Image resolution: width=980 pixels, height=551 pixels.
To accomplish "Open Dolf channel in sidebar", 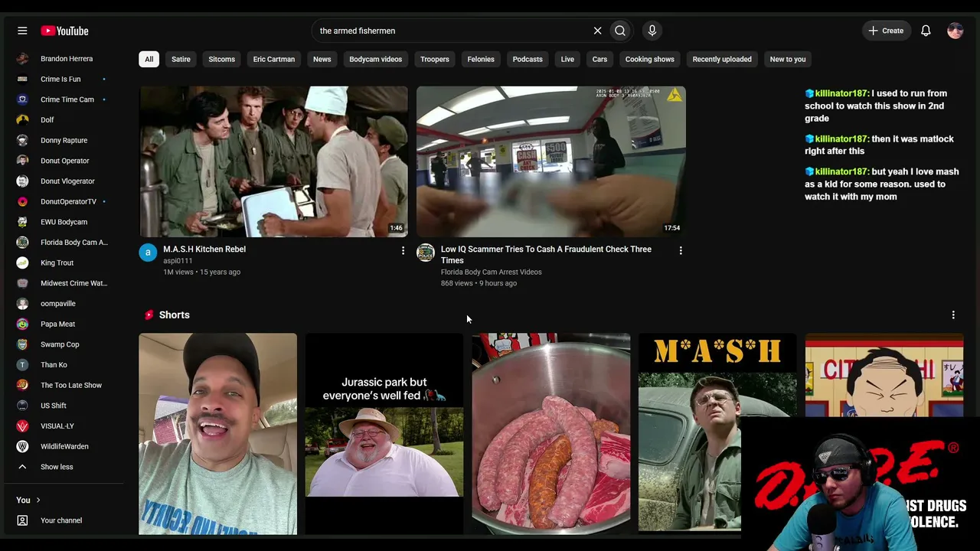I will pyautogui.click(x=64, y=120).
